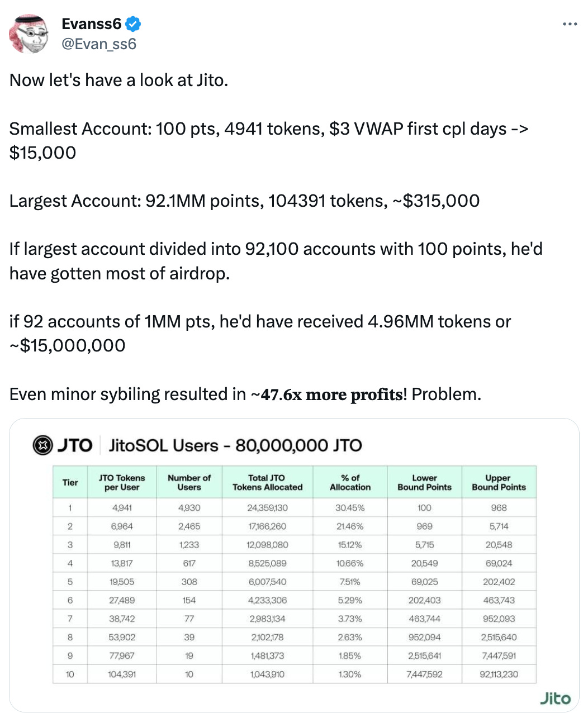Click the profile picture wearing the headdress

[x=29, y=34]
